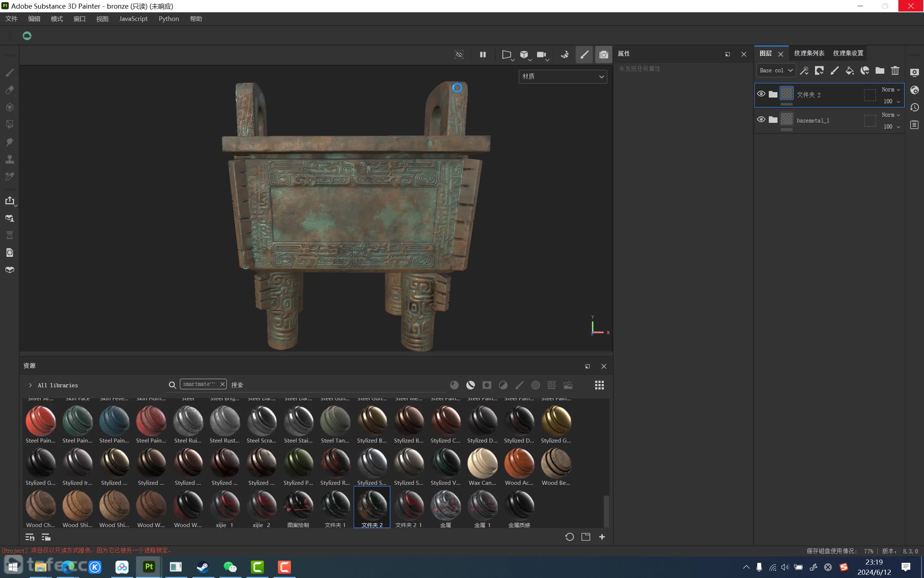The image size is (924, 578).
Task: Delete the selected layer with trash icon
Action: click(895, 70)
